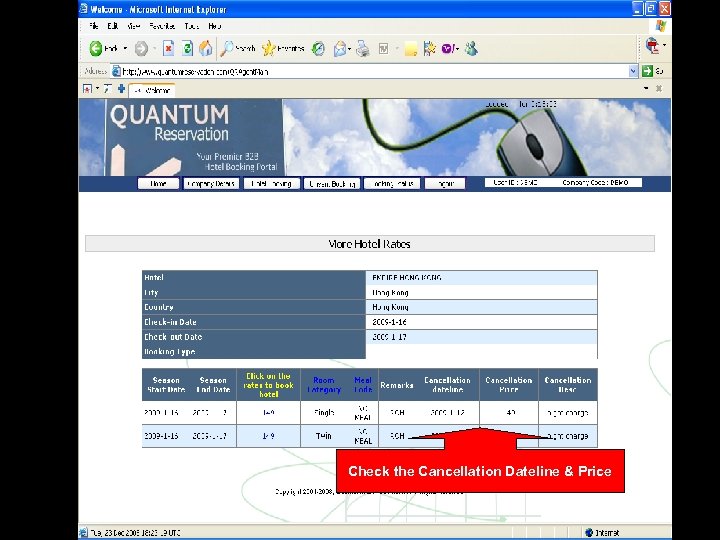The height and width of the screenshot is (540, 720).
Task: Open the address bar dropdown arrow
Action: (x=633, y=71)
